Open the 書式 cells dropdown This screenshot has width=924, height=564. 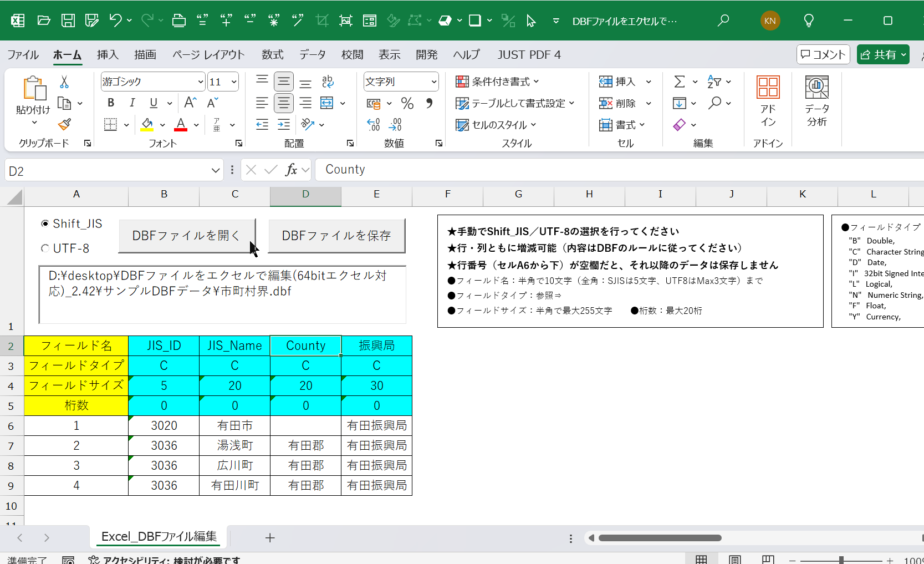(x=622, y=125)
